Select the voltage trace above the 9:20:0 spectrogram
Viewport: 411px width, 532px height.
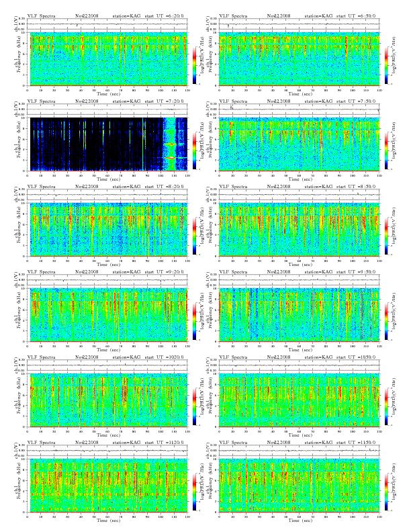tap(107, 280)
